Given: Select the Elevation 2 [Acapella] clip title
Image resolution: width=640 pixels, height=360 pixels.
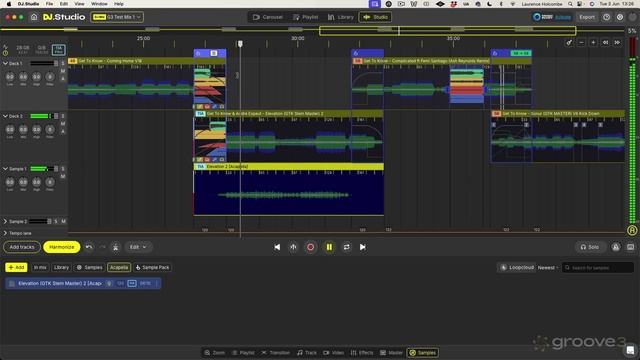Looking at the screenshot, I should tap(227, 167).
